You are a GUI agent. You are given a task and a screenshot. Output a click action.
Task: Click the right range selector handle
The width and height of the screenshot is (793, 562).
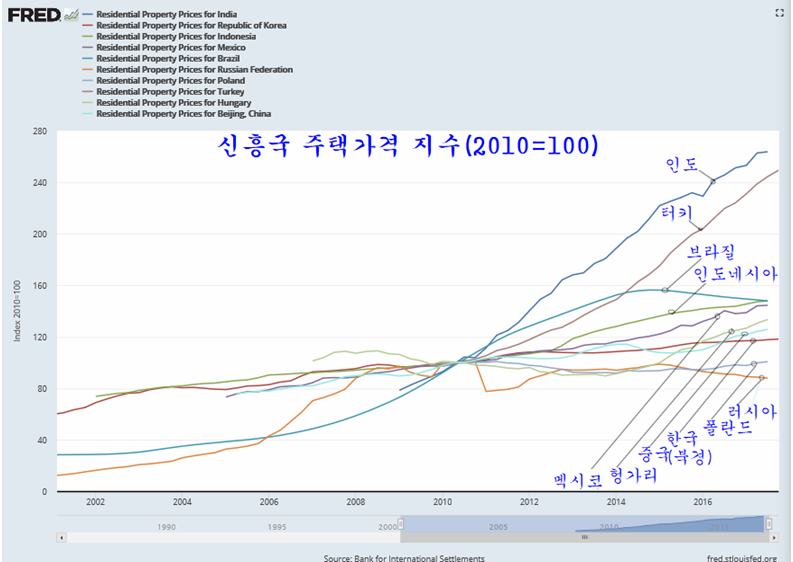[767, 523]
